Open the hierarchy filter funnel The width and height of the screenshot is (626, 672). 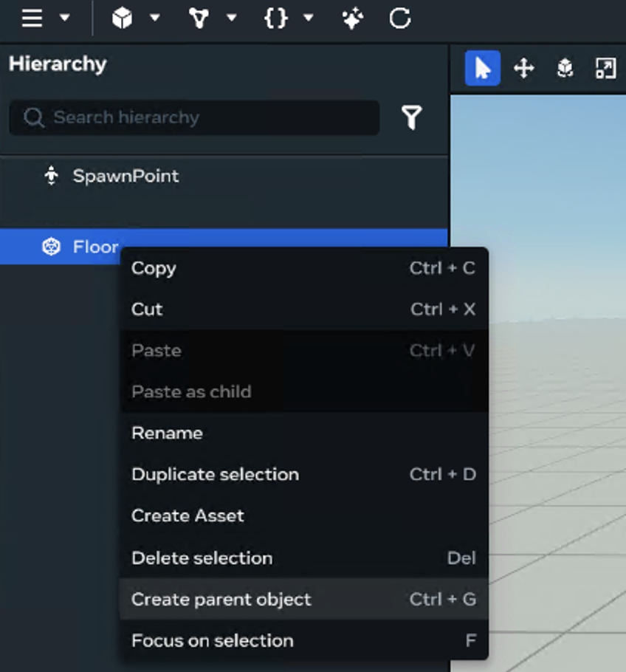point(412,117)
